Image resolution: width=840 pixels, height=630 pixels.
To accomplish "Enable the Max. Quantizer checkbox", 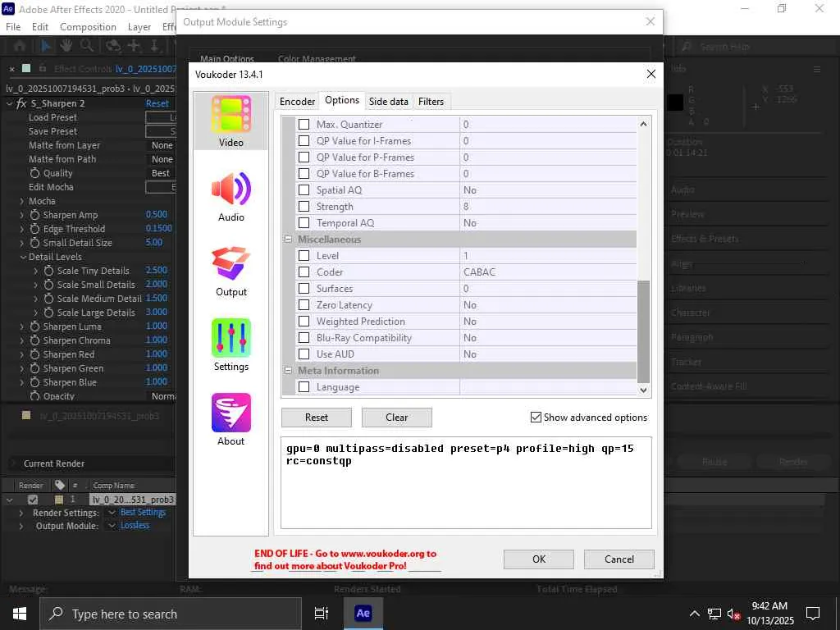I will pos(304,125).
